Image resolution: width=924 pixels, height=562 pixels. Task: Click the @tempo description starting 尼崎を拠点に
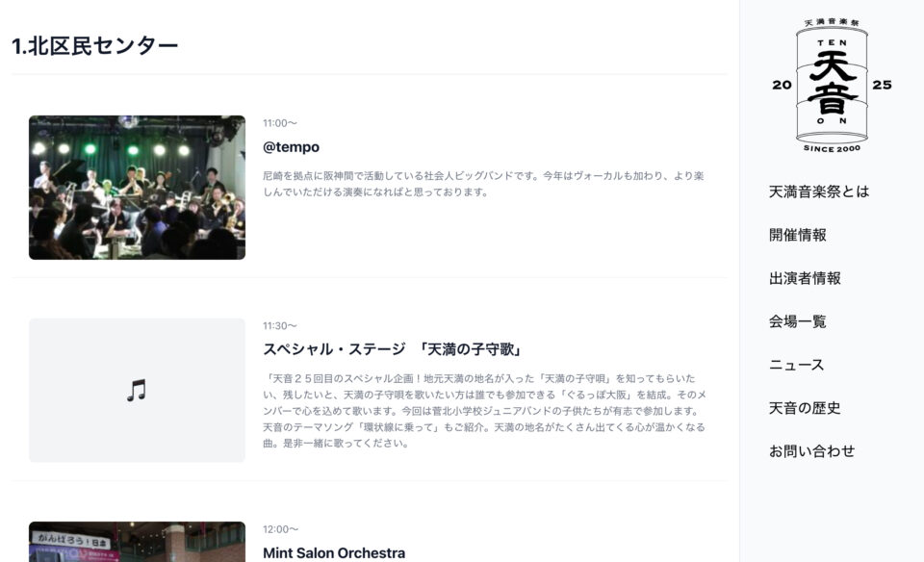click(x=483, y=184)
